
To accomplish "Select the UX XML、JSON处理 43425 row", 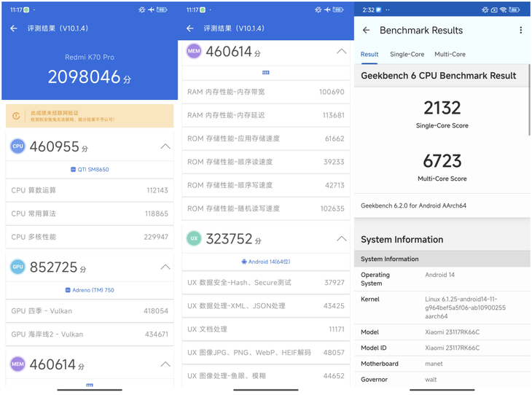I will point(266,306).
